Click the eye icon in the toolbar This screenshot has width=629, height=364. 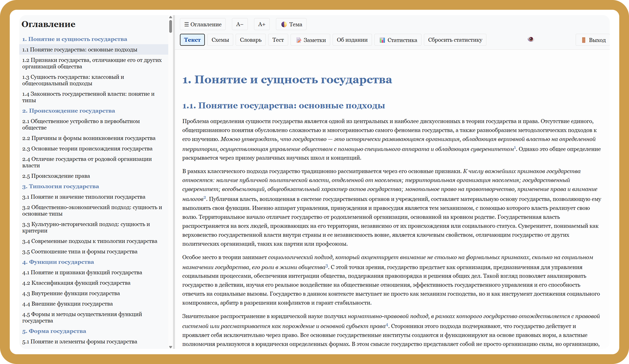(530, 39)
